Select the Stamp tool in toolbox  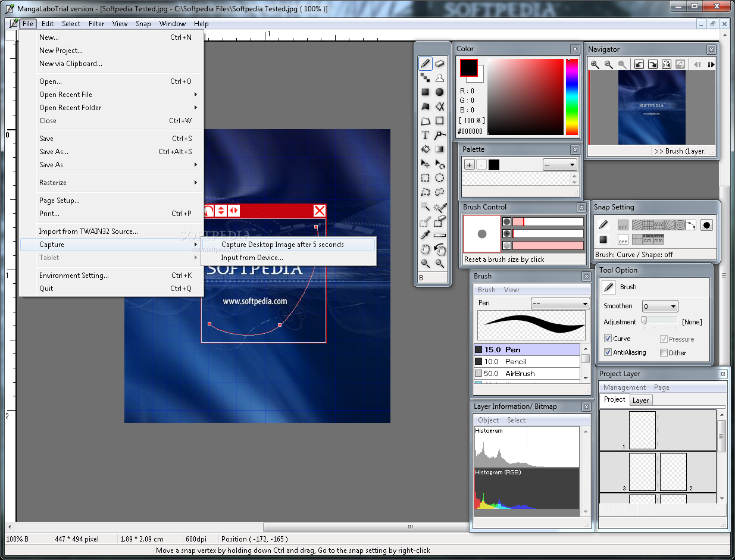click(x=439, y=77)
